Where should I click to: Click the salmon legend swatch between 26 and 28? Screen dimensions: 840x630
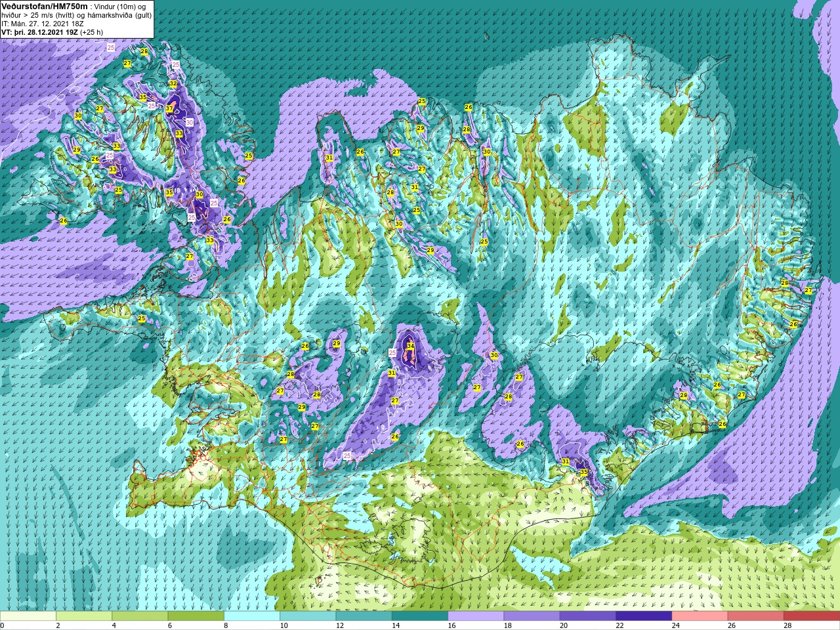coord(755,616)
